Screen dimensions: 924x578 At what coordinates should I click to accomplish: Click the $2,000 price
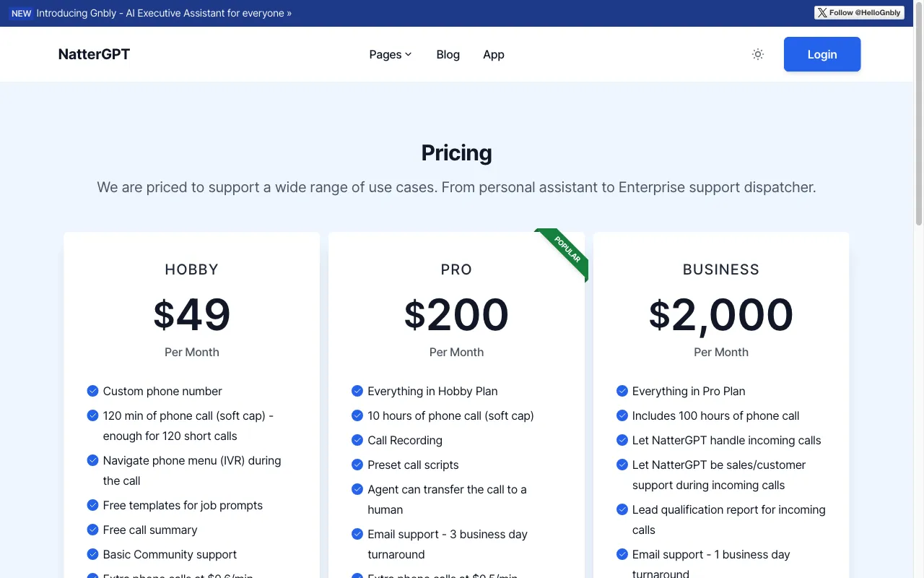pos(721,316)
